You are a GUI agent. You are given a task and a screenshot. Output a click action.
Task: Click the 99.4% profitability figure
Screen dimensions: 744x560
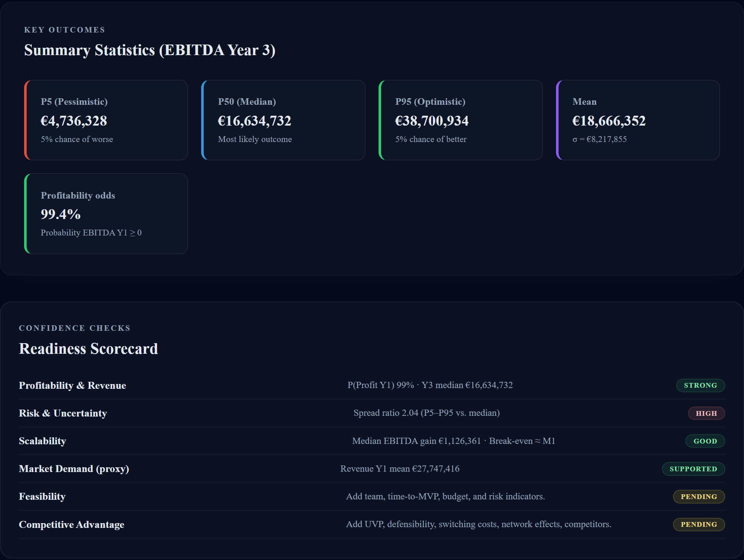click(61, 215)
